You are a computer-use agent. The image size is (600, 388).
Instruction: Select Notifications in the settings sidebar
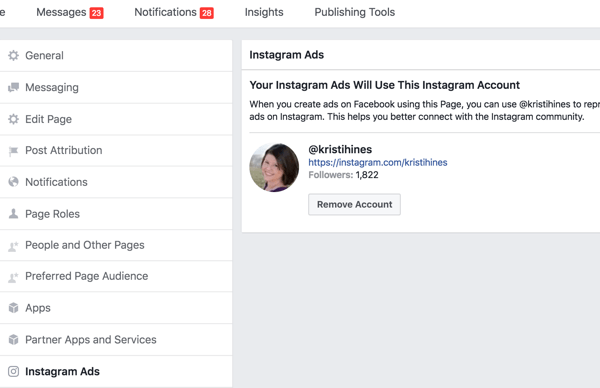116,182
